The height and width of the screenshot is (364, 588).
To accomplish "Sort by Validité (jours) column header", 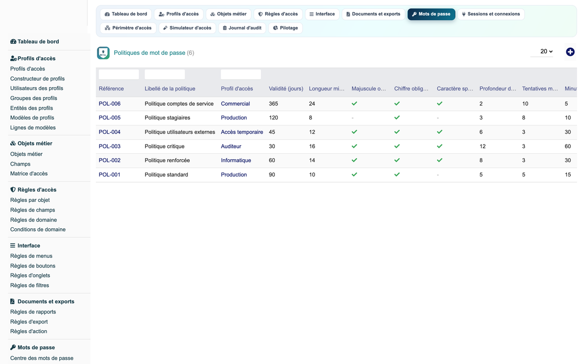I will coord(286,89).
